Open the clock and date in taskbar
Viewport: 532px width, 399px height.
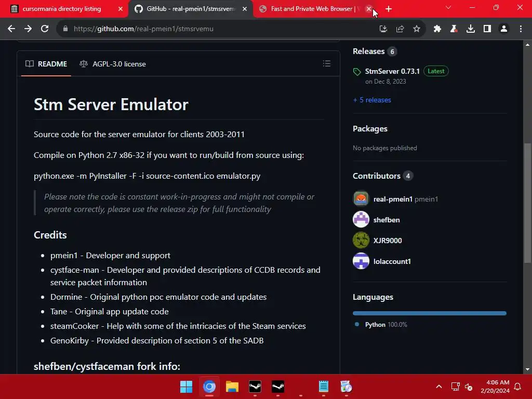pyautogui.click(x=495, y=387)
